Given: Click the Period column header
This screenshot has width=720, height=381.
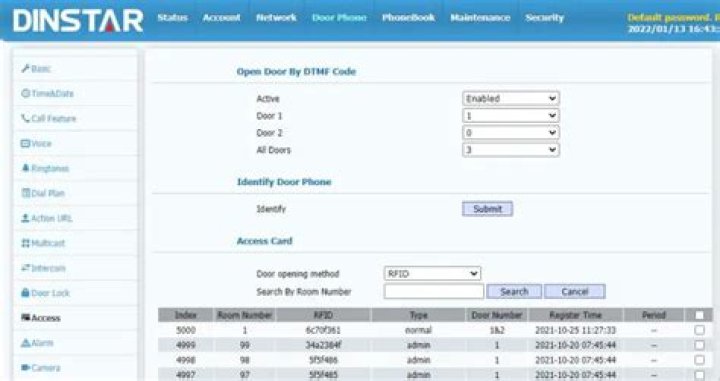Looking at the screenshot, I should point(654,315).
